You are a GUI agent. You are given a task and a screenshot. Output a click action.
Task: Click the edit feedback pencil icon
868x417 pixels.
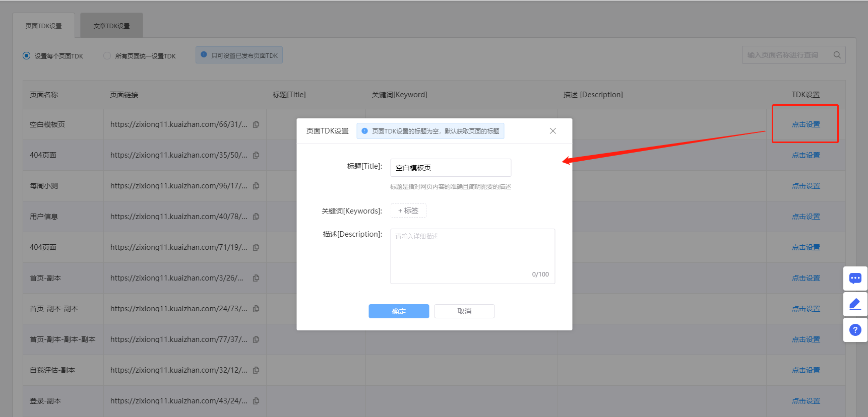[855, 304]
